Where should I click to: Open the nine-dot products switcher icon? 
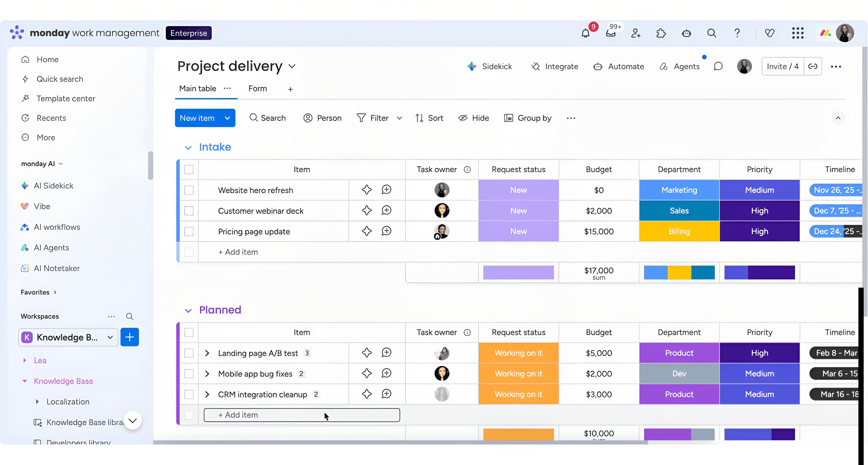[797, 33]
